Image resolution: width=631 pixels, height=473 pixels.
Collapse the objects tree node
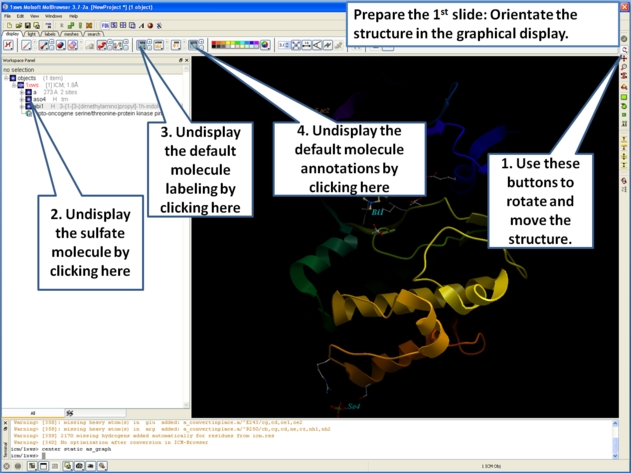point(5,78)
